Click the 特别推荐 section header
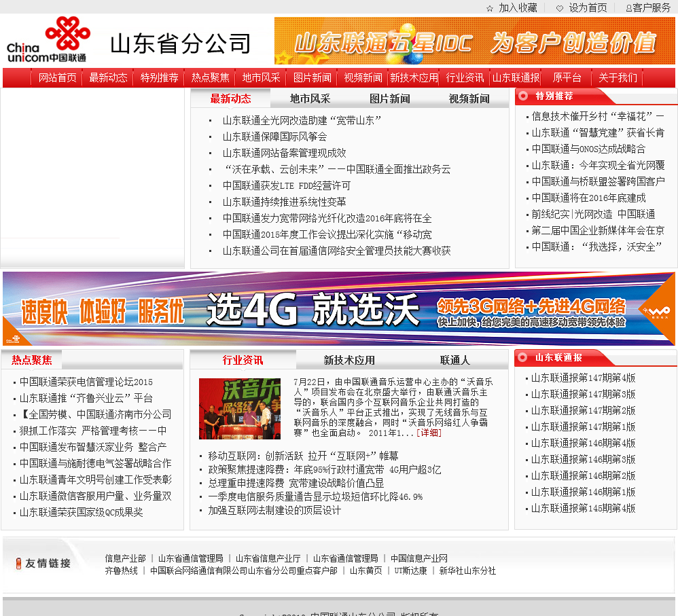This screenshot has width=678, height=616. [x=554, y=96]
